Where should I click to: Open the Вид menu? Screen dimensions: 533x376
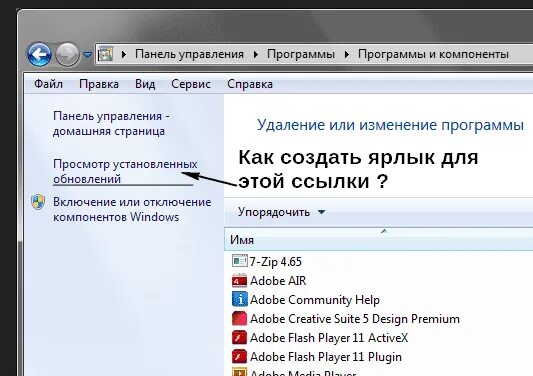[x=145, y=84]
